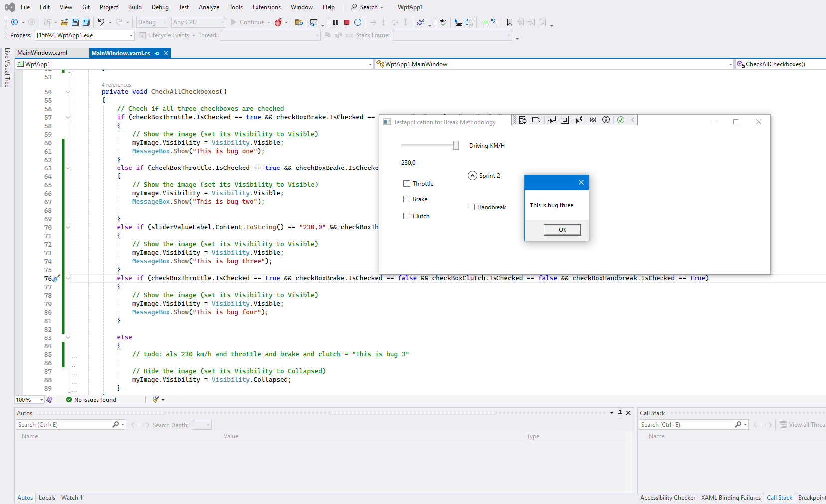Open the Live Visual Tree side tab
Screen dimensions: 826x504
pos(7,67)
